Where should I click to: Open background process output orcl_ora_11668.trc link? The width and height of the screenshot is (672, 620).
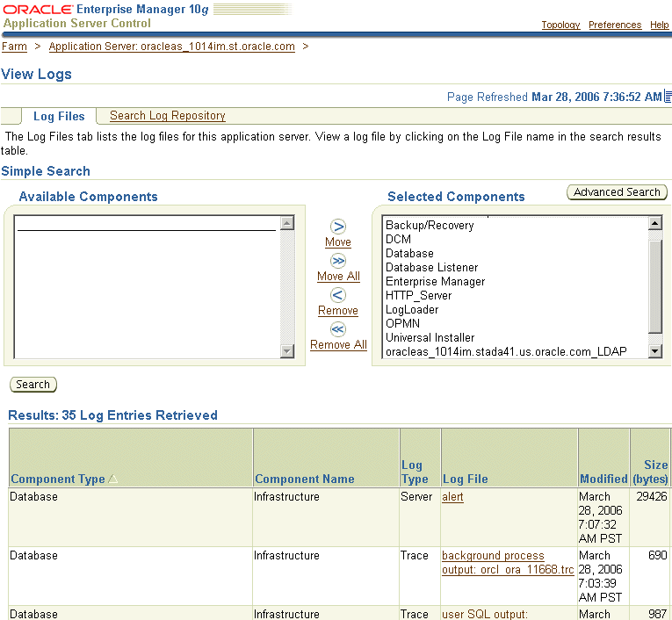[x=508, y=563]
